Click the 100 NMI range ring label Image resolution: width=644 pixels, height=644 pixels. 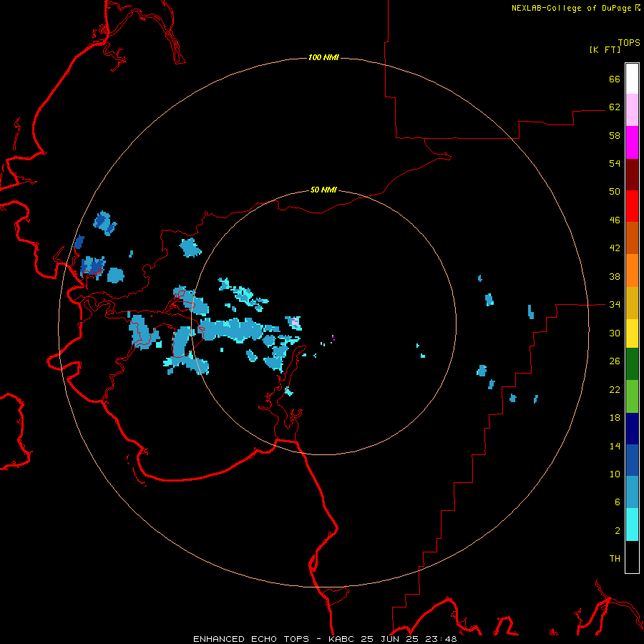click(x=323, y=57)
